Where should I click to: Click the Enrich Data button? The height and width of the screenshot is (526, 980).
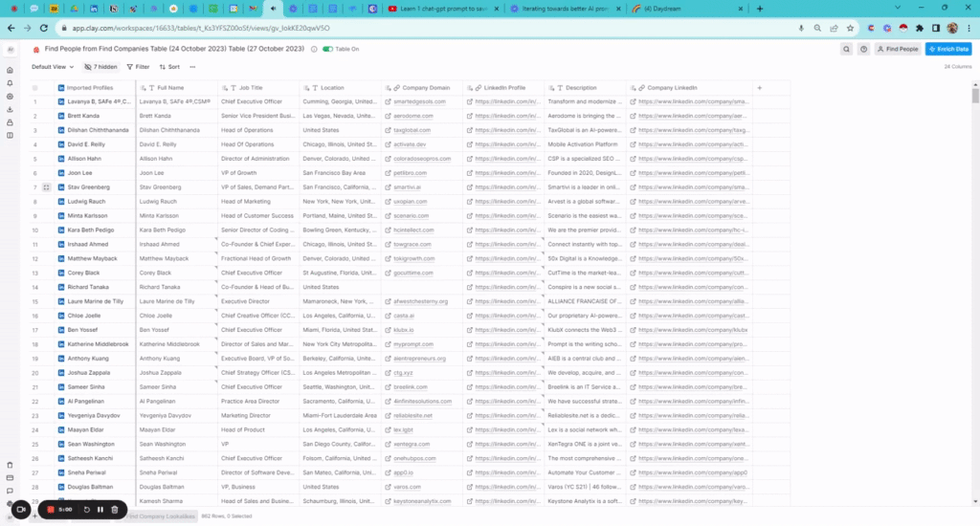click(947, 49)
